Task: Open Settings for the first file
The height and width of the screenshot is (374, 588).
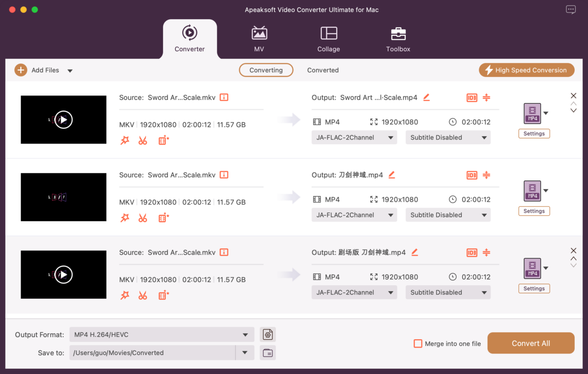Action: (534, 134)
